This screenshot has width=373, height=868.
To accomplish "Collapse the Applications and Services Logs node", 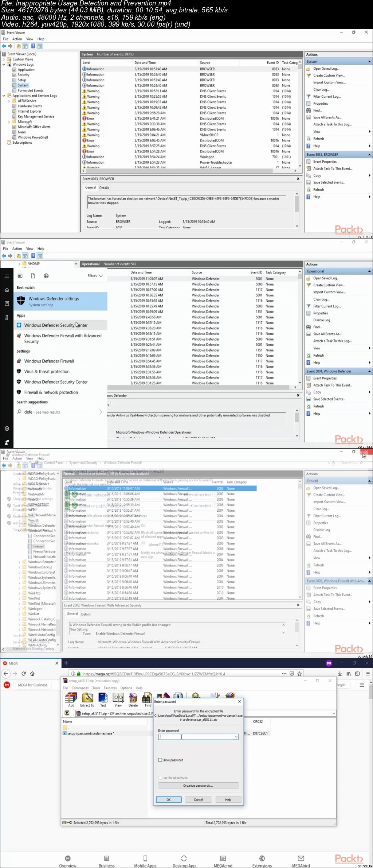I will (4, 96).
